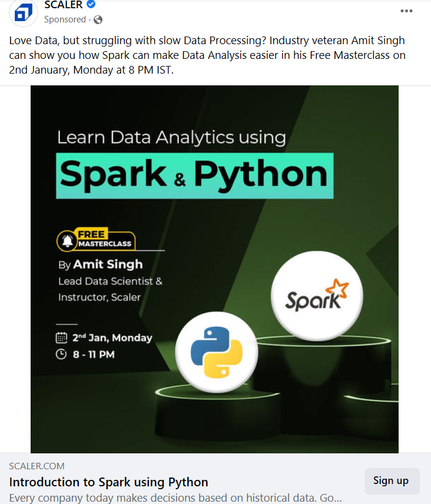The image size is (431, 504).
Task: Click the ad description starting 'Every company today'
Action: click(x=175, y=498)
